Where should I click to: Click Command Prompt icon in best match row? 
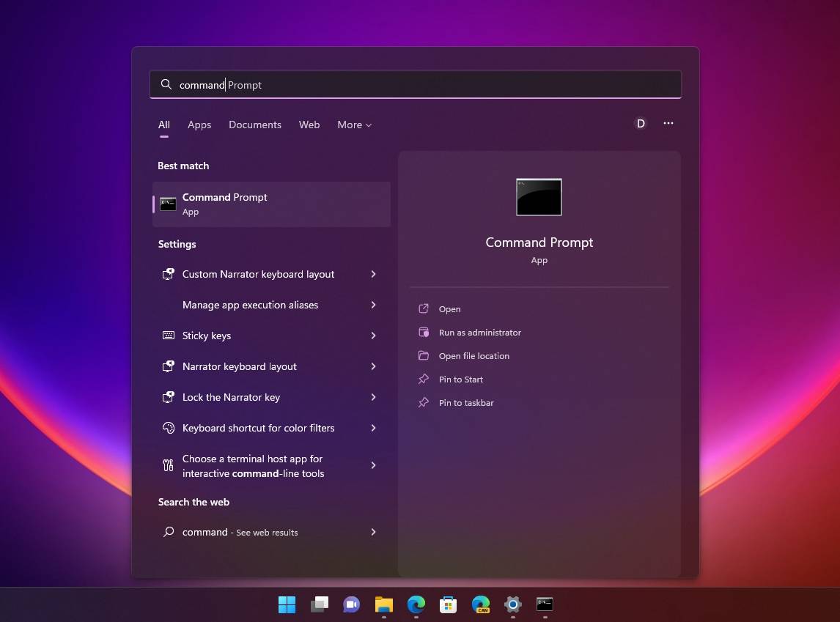click(x=168, y=204)
